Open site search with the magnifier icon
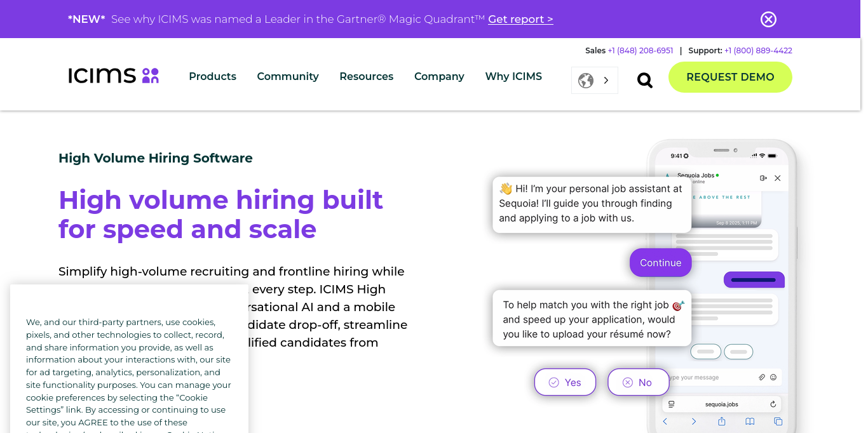The height and width of the screenshot is (433, 868). coord(645,80)
